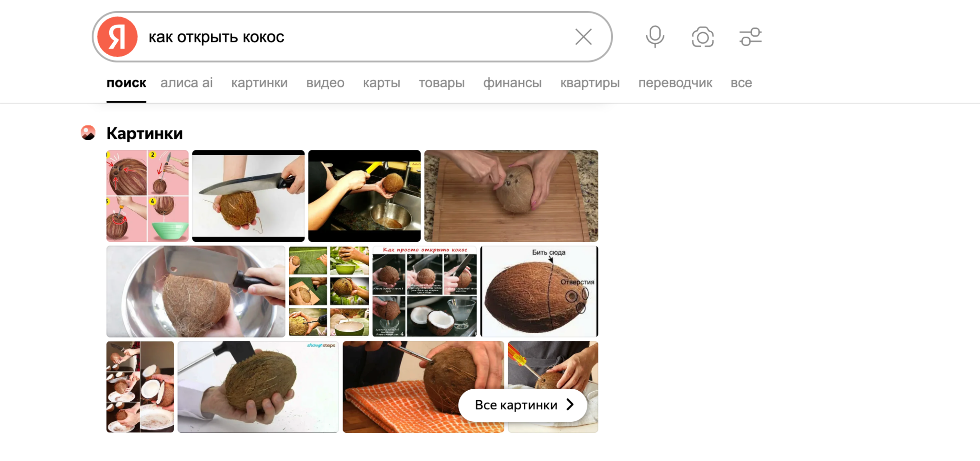Screen dimensions: 980x461
Task: Click the Картинки section round icon
Action: 88,133
